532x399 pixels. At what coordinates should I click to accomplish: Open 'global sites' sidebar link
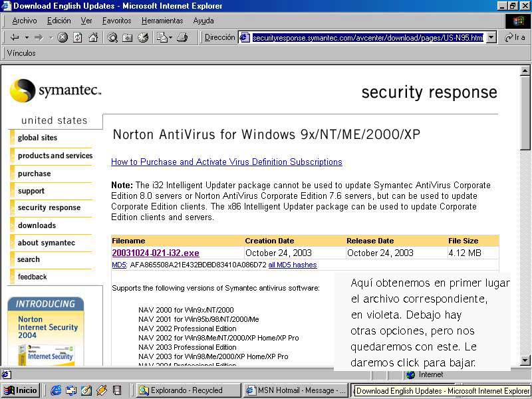click(x=37, y=138)
